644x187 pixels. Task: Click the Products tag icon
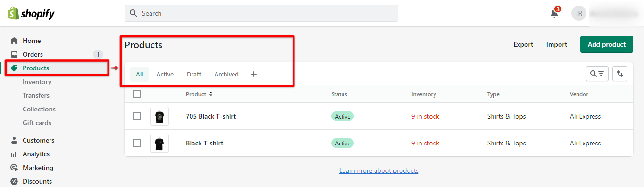(x=14, y=68)
